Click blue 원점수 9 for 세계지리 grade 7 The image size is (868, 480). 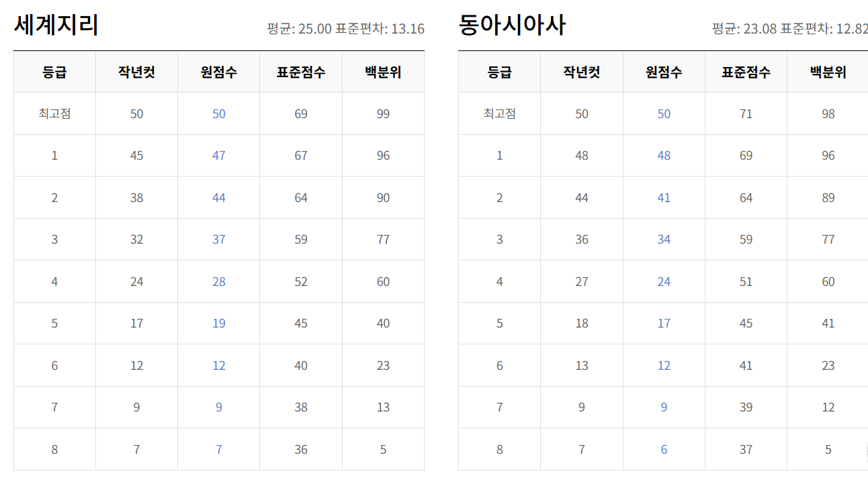point(218,407)
